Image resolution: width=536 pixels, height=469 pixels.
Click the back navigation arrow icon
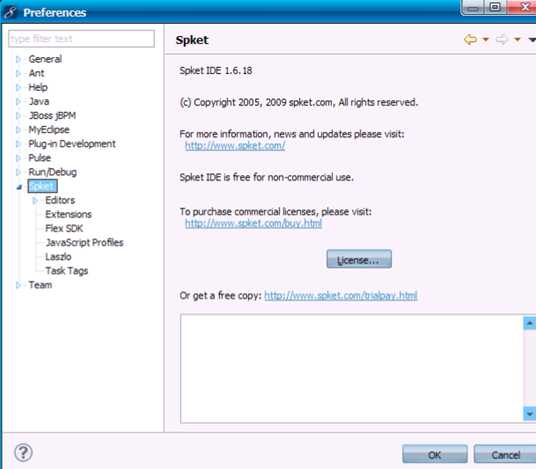tap(471, 40)
